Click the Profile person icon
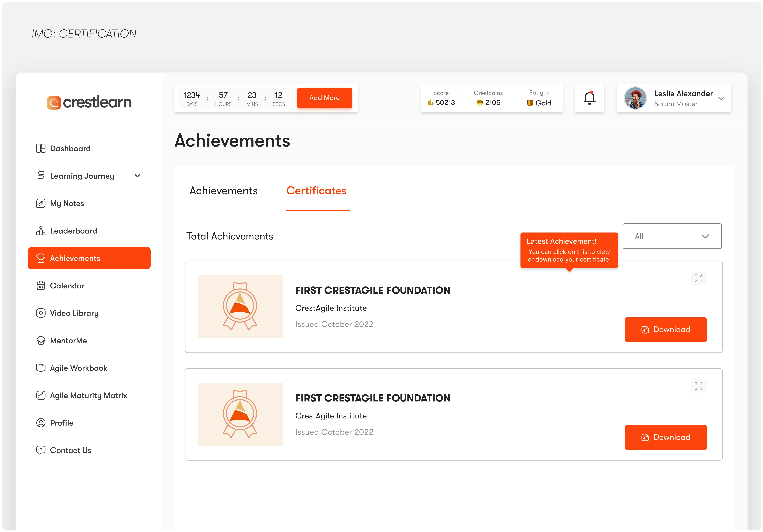The height and width of the screenshot is (532, 763). 41,423
